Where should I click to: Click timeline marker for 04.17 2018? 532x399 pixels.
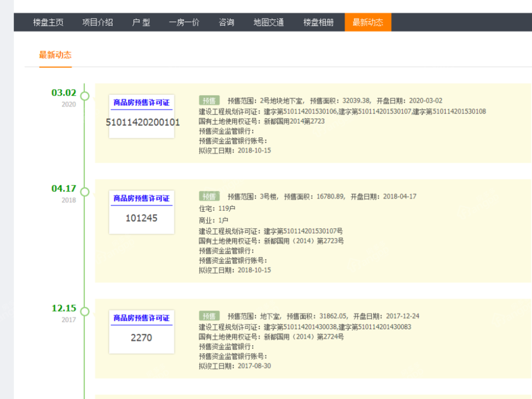click(x=85, y=192)
